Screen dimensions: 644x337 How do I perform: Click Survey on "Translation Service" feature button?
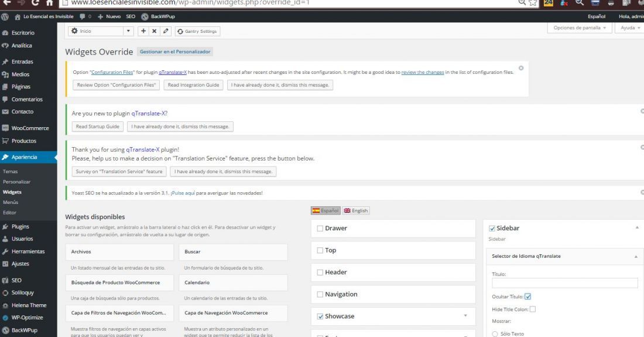pos(119,171)
